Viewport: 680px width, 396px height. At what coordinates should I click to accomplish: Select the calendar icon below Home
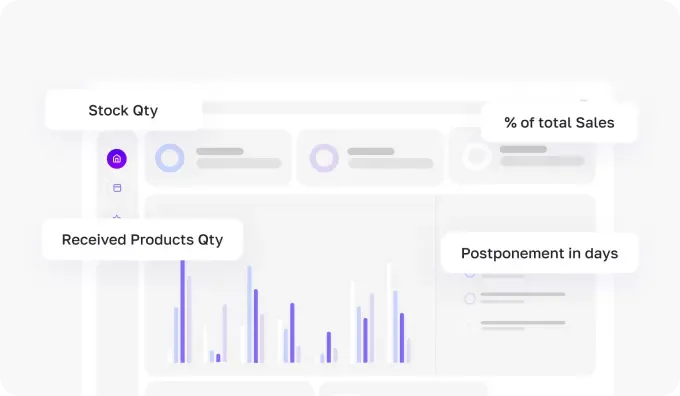pos(117,188)
